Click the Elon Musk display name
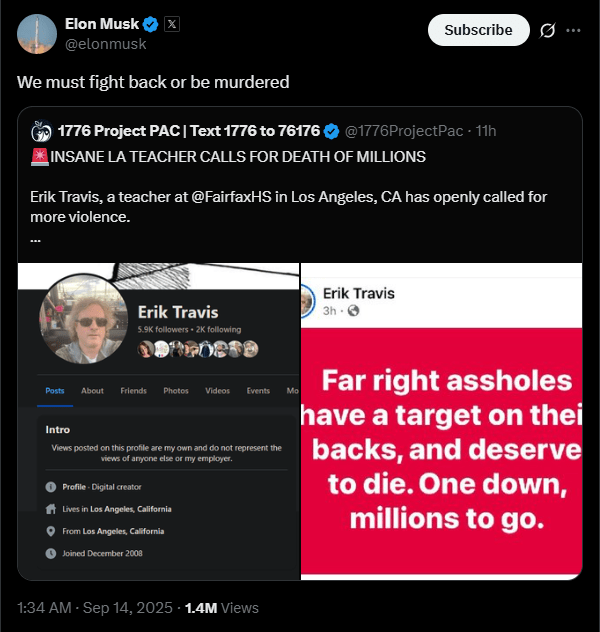This screenshot has width=600, height=632. 102,24
